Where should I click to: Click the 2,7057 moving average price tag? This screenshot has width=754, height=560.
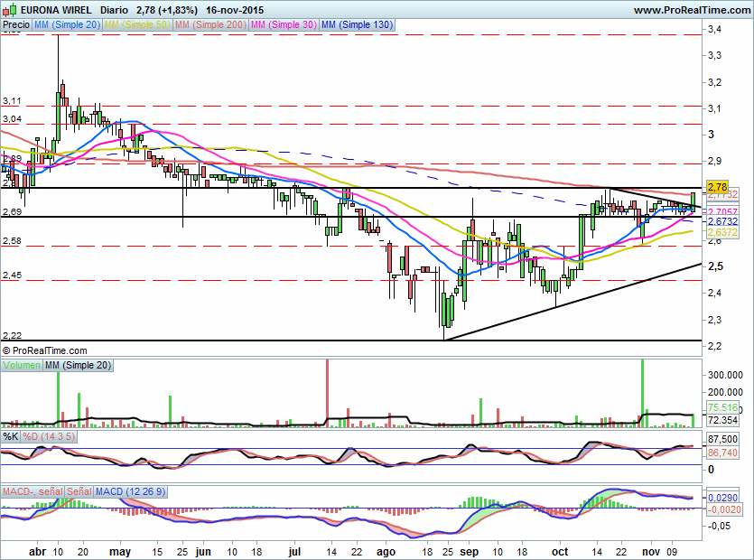coord(722,212)
